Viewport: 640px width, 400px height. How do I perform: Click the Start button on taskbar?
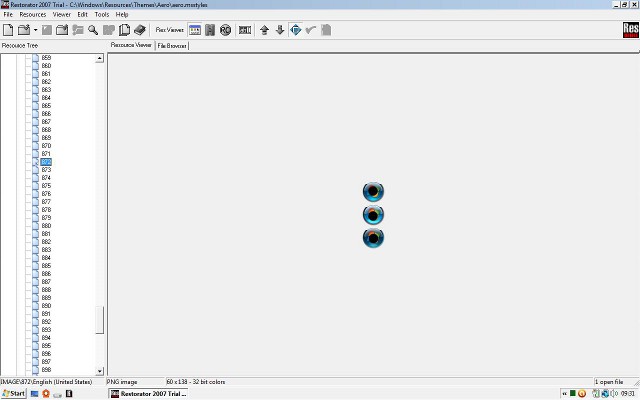(13, 393)
